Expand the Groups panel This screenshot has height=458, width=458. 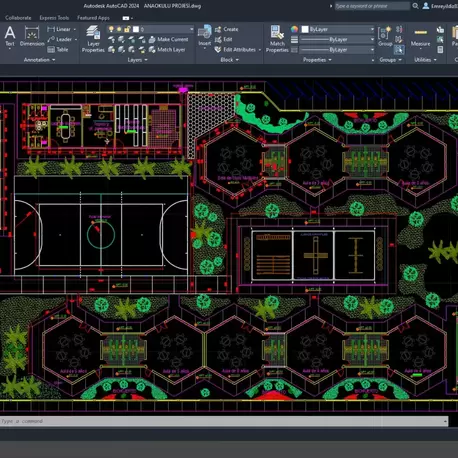tap(390, 60)
